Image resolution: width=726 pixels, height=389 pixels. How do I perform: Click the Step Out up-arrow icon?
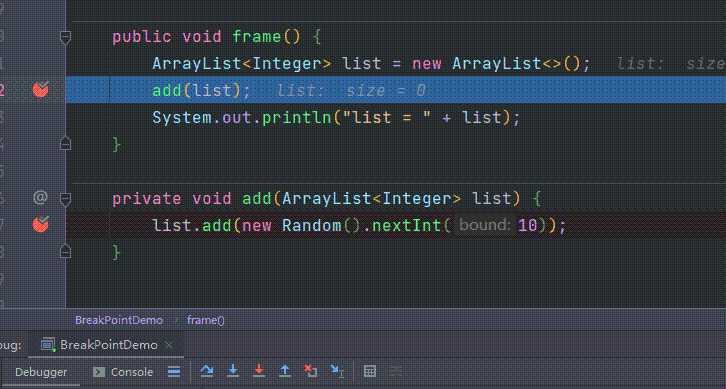point(285,371)
